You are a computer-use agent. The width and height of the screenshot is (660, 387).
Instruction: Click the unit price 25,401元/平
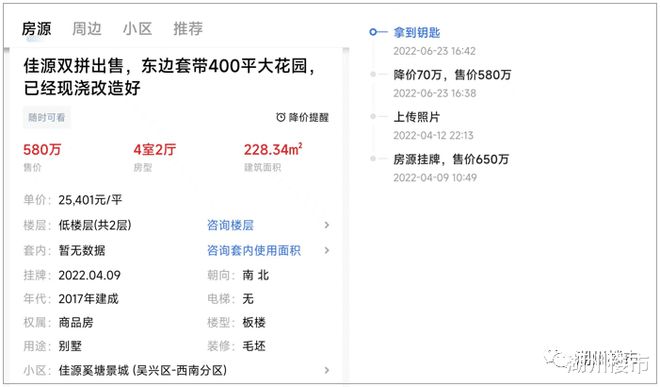click(x=90, y=200)
